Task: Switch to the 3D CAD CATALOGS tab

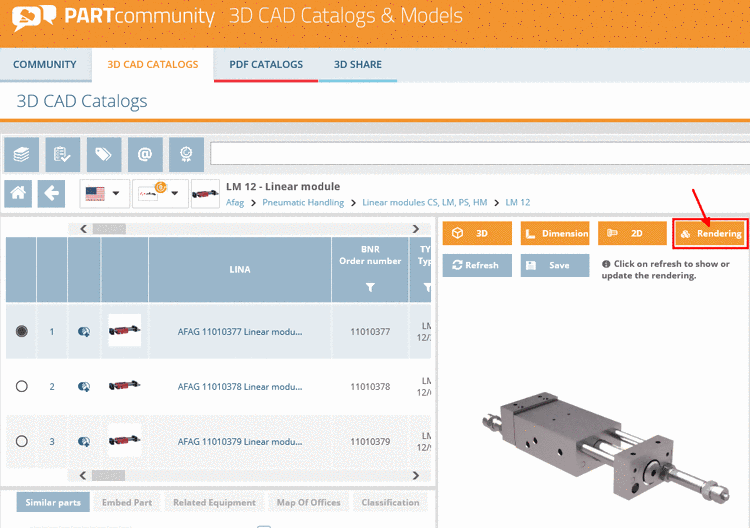Action: tap(153, 65)
